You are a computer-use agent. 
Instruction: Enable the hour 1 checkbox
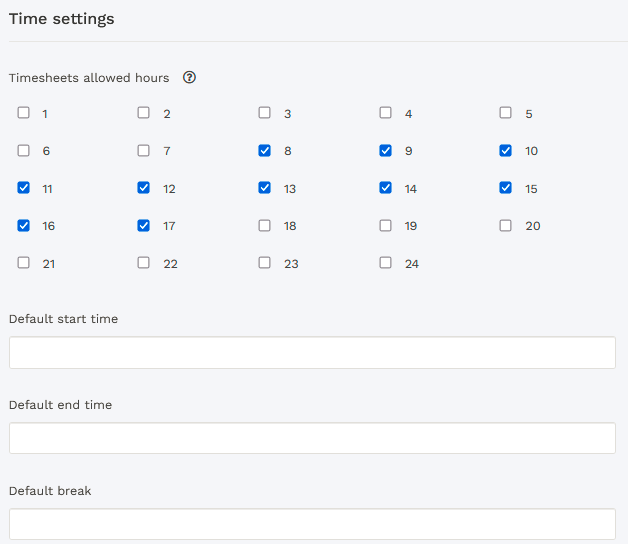point(24,113)
